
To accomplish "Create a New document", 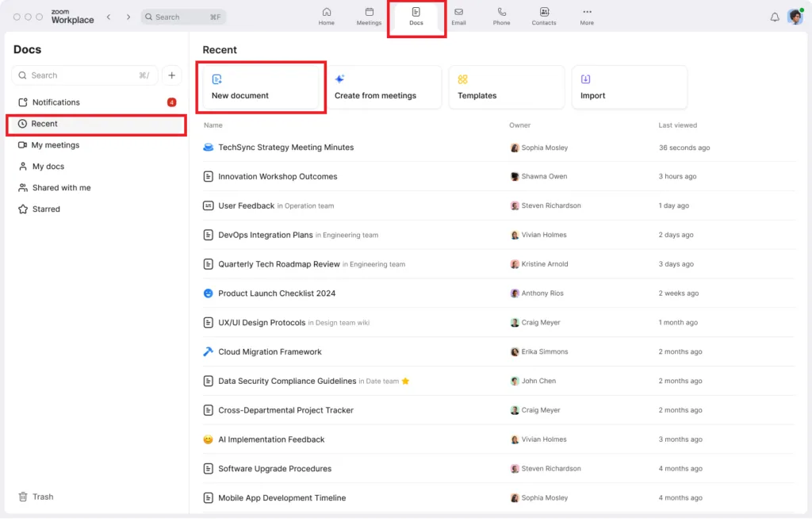I will click(261, 87).
